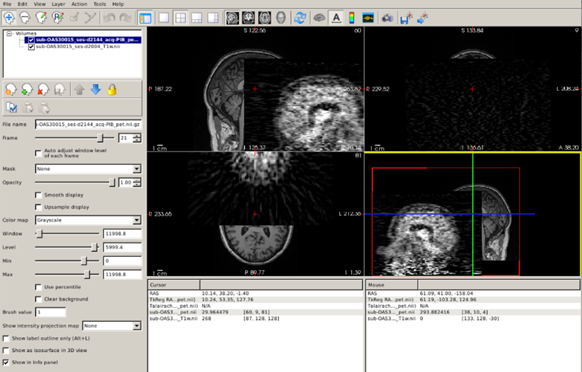
Task: Click the grayed-out Redo arrow icon
Action: coord(125,17)
